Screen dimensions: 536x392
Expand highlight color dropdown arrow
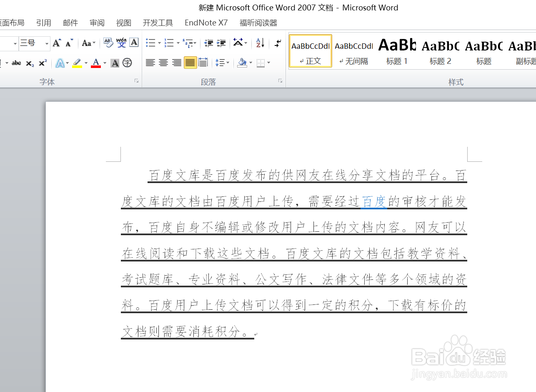click(x=86, y=63)
